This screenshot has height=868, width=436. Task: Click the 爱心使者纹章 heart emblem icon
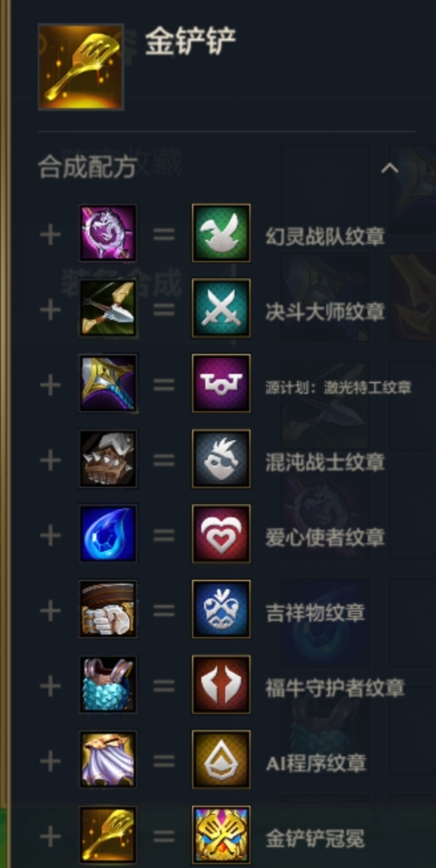click(221, 534)
